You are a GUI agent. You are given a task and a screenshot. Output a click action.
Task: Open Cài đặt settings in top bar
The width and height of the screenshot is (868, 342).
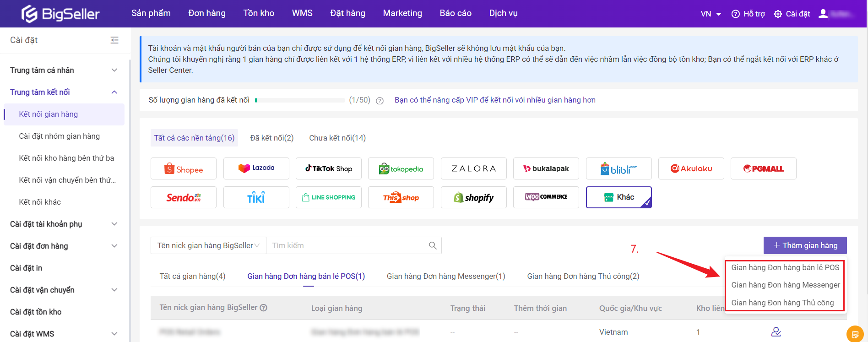792,14
